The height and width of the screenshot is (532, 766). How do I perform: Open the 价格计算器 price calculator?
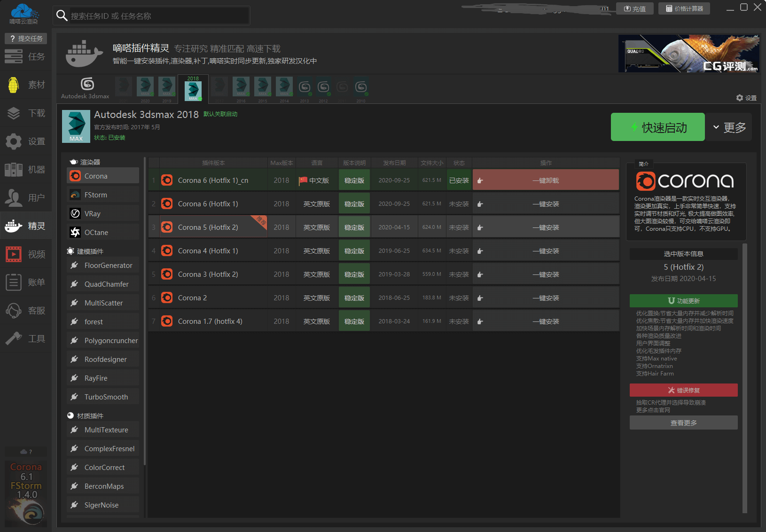pos(684,8)
